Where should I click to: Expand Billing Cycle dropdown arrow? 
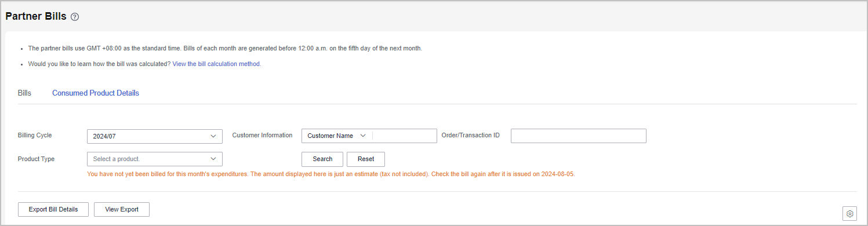tap(213, 136)
